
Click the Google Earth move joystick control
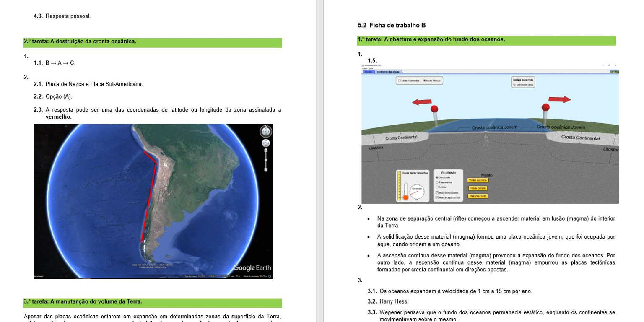click(x=266, y=143)
